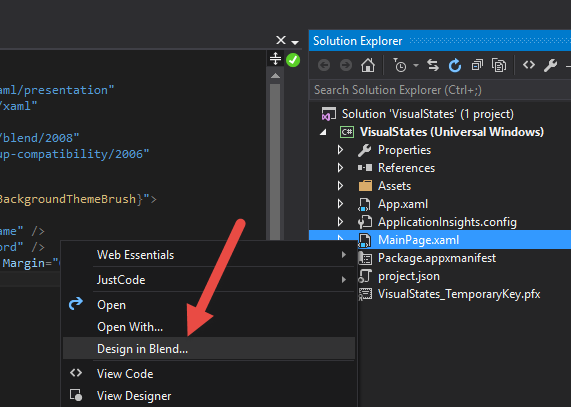The width and height of the screenshot is (571, 407).
Task: Select the References item
Action: coord(406,168)
